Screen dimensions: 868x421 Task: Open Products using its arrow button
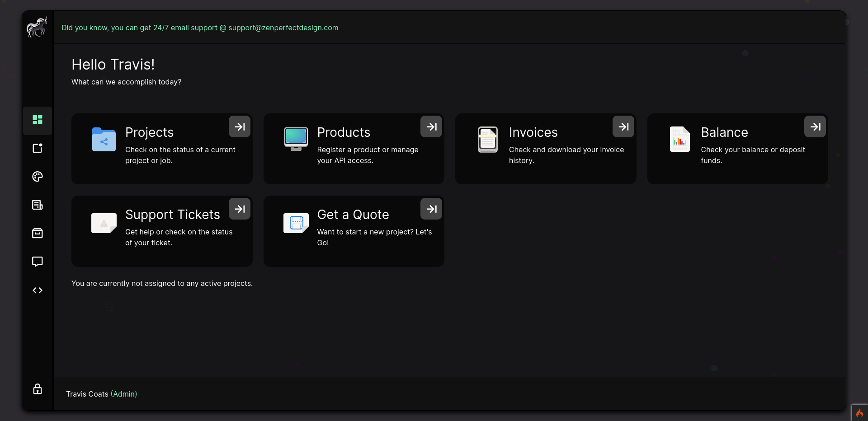pos(431,126)
